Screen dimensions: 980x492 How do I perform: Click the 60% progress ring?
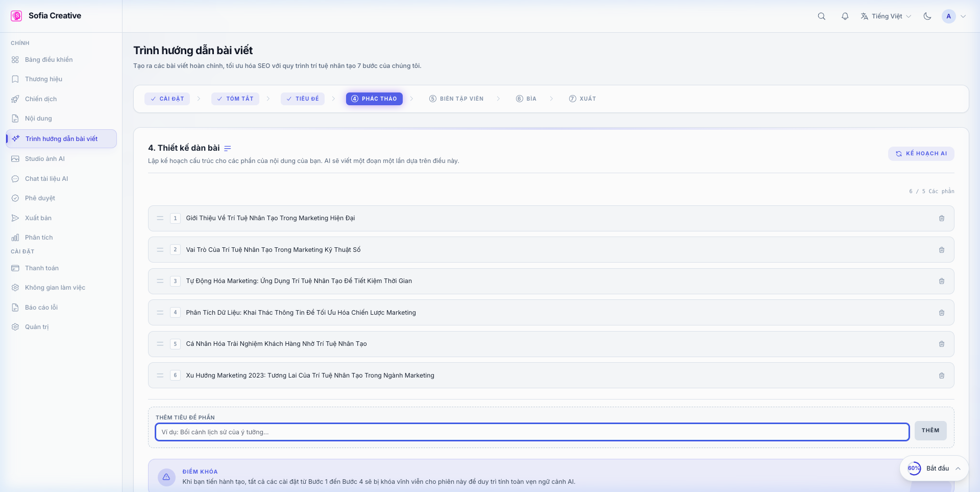pyautogui.click(x=914, y=468)
